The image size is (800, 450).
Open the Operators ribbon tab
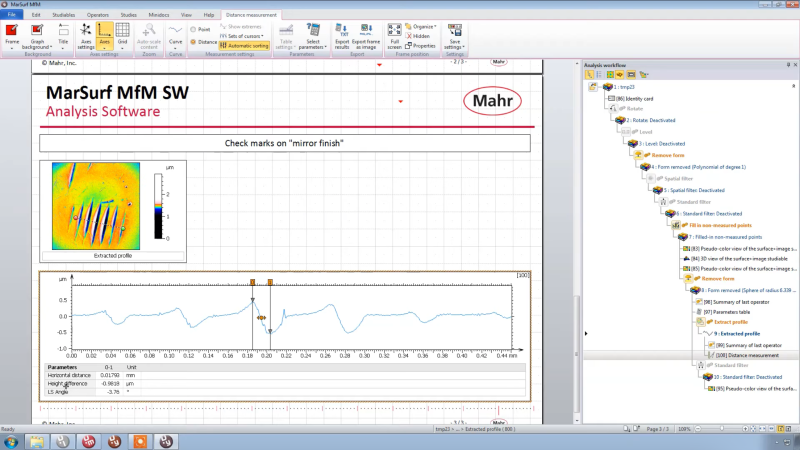pyautogui.click(x=98, y=16)
